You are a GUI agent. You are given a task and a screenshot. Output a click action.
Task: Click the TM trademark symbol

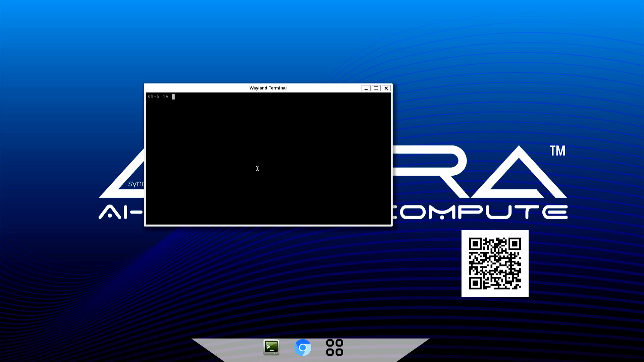tap(557, 151)
